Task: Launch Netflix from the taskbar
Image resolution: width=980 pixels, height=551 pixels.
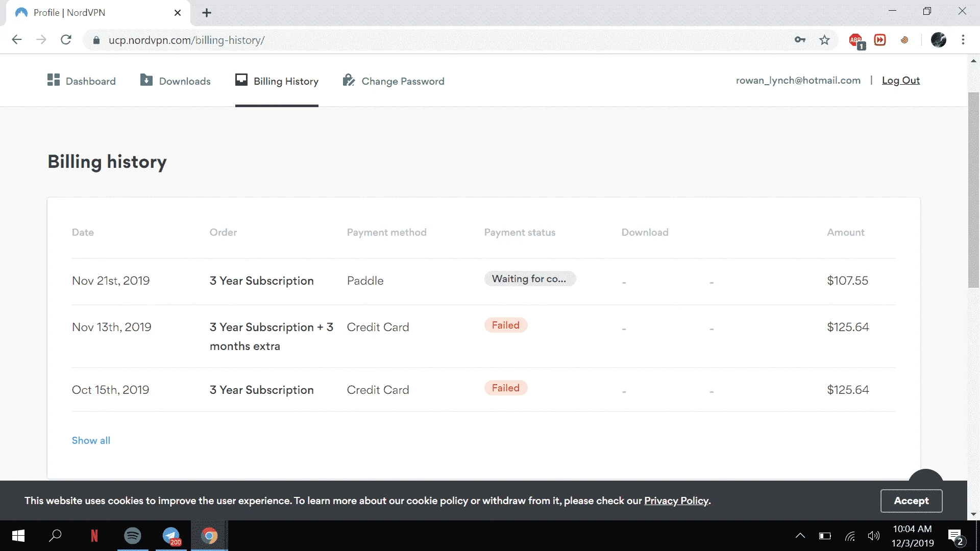Action: coord(94,536)
